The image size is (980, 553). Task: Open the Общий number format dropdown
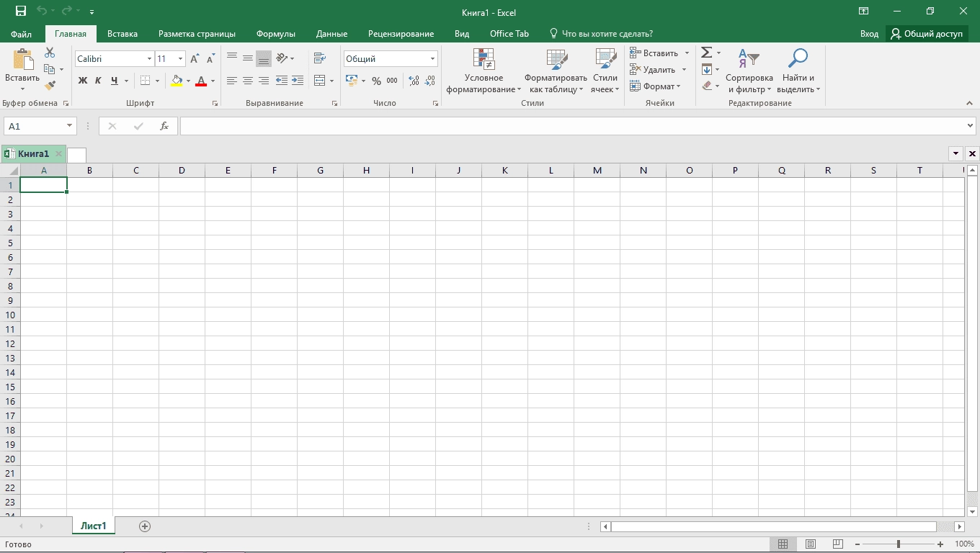(432, 59)
